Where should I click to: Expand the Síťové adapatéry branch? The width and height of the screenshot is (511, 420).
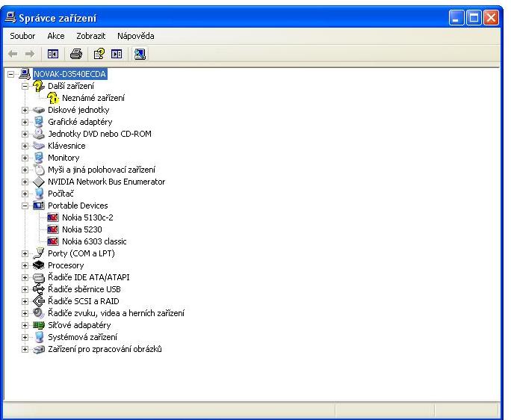[25, 325]
